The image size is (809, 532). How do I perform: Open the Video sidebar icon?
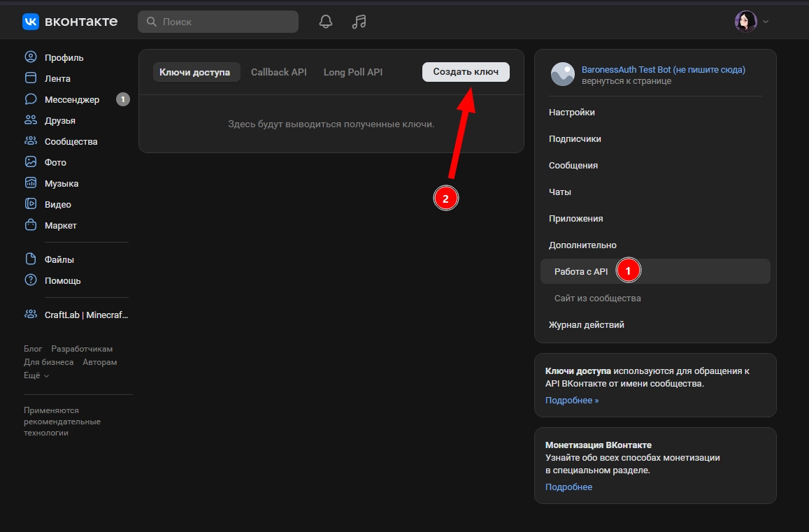pos(31,204)
